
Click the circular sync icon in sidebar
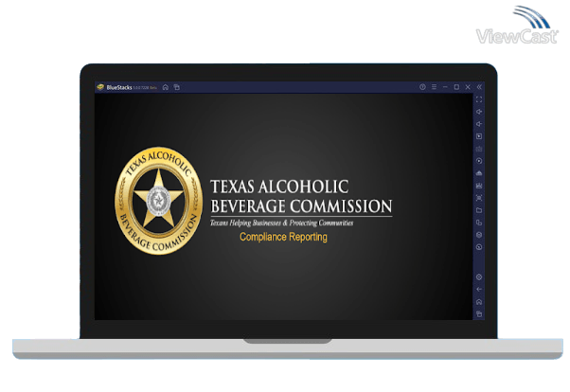pos(479,161)
